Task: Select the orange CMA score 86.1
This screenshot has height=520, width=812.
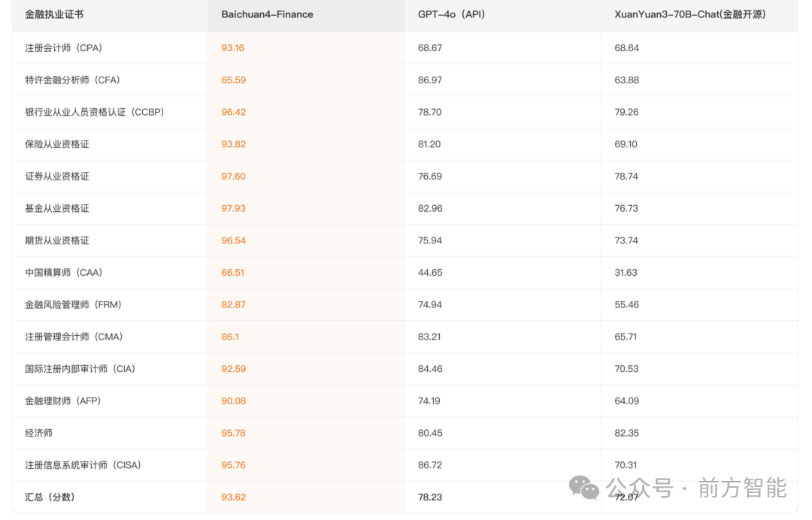Action: 230,337
